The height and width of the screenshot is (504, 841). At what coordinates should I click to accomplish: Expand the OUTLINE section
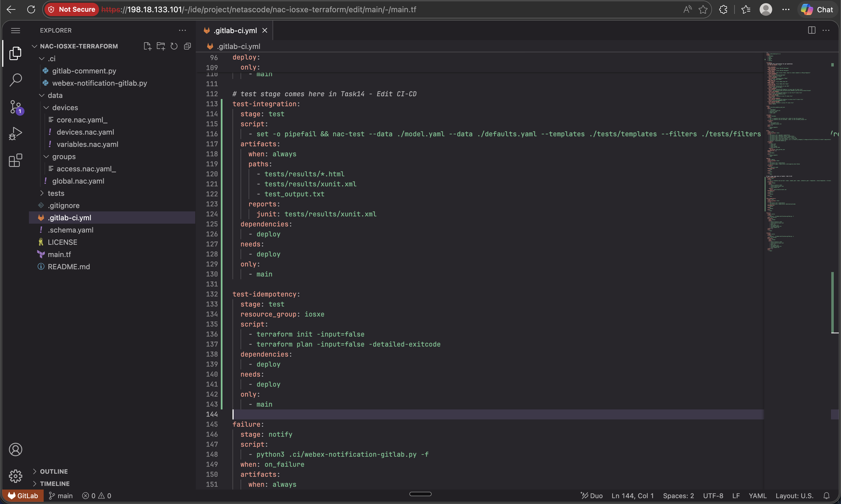tap(54, 471)
